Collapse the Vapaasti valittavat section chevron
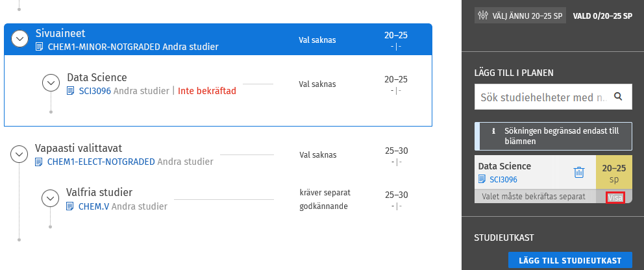Viewport: 644px width, 270px height. tap(19, 154)
